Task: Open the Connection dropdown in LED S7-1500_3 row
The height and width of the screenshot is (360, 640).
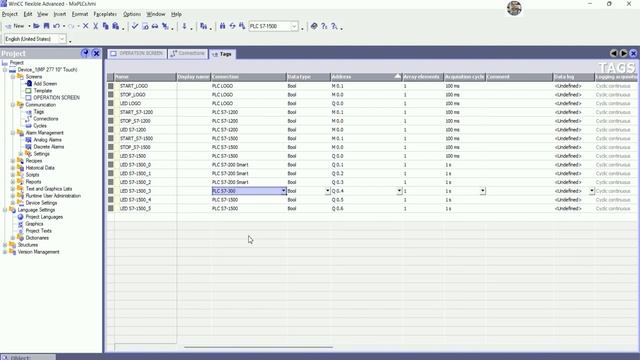Action: click(283, 191)
